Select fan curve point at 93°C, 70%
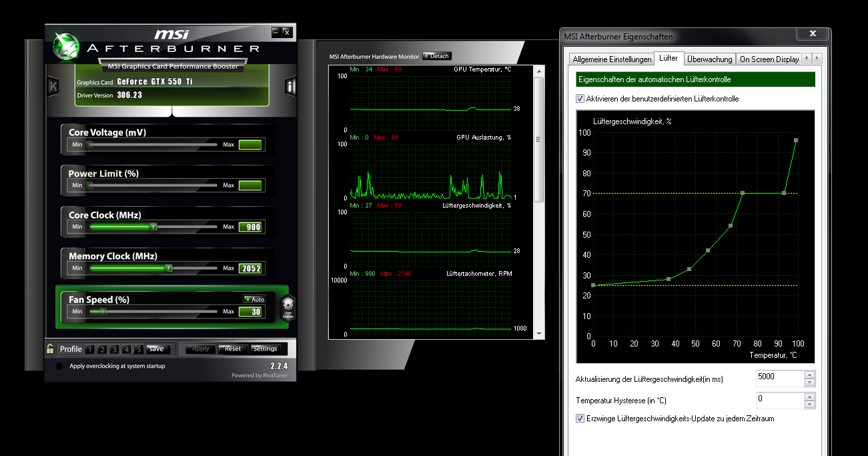This screenshot has height=456, width=868. coord(784,193)
